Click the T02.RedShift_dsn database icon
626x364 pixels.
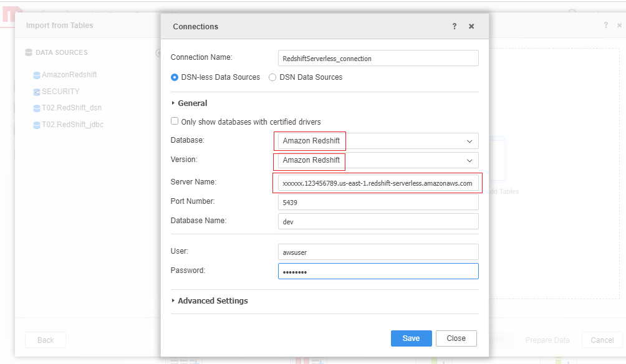pos(38,107)
